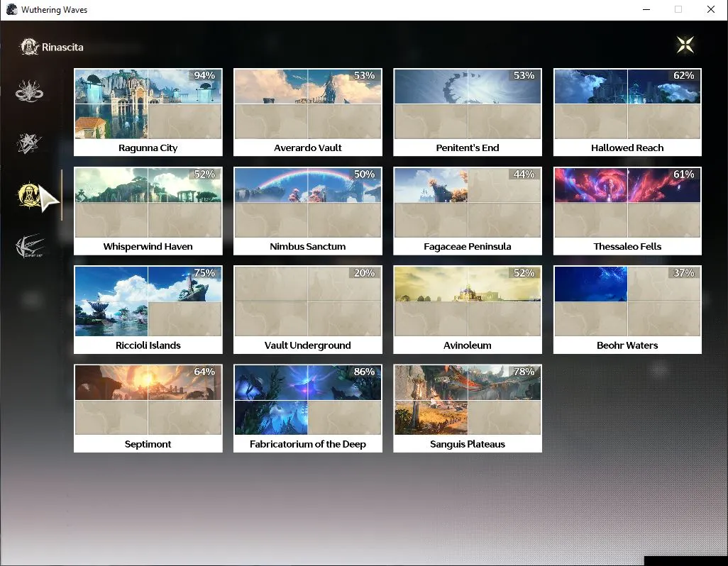Open the Penitent's End card
Screen dimensions: 728x566
(468, 112)
